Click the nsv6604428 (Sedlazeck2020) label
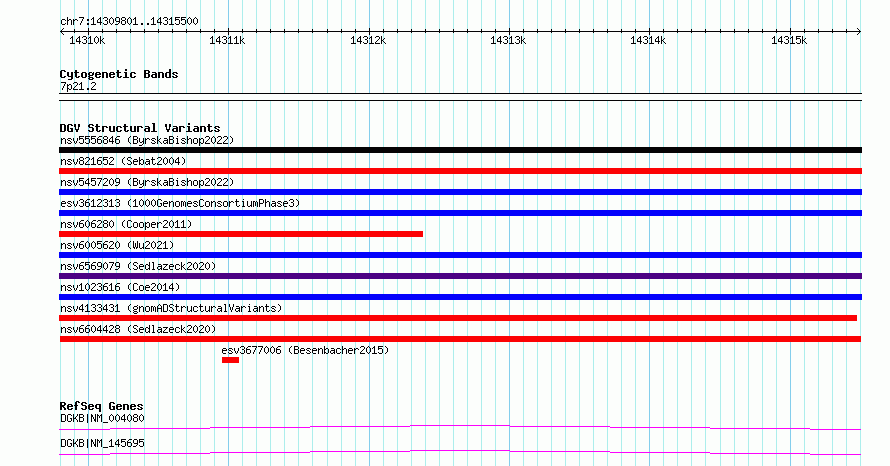Image resolution: width=890 pixels, height=466 pixels. (x=138, y=329)
